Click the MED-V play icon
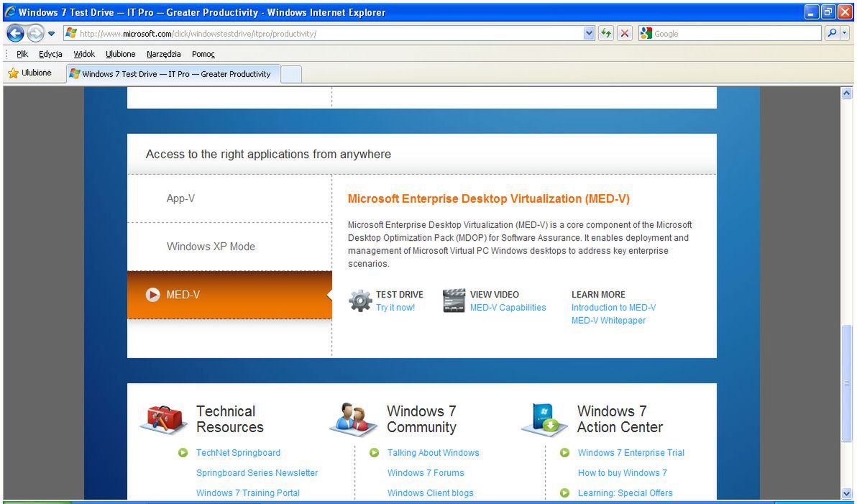Image resolution: width=857 pixels, height=504 pixels. click(152, 295)
